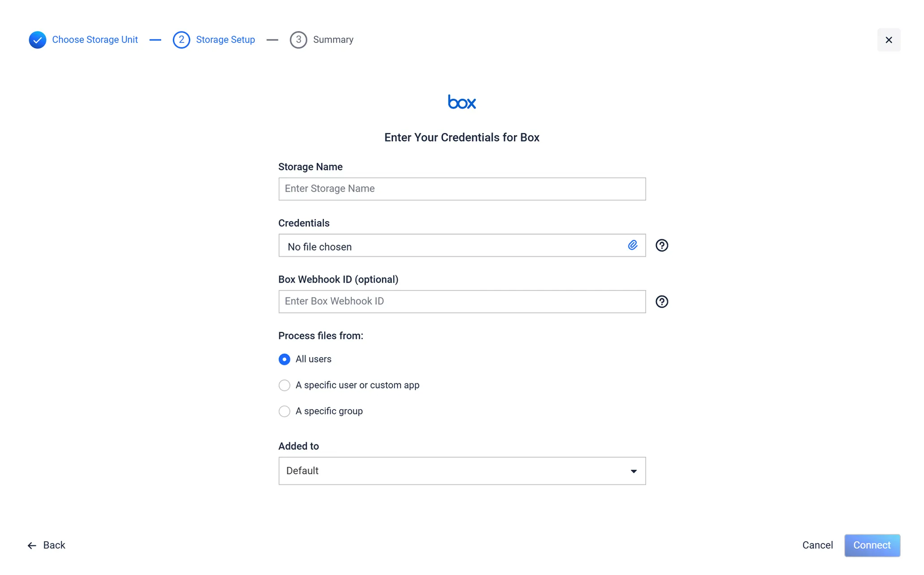This screenshot has width=924, height=575.
Task: Select the All users radio button
Action: (284, 360)
